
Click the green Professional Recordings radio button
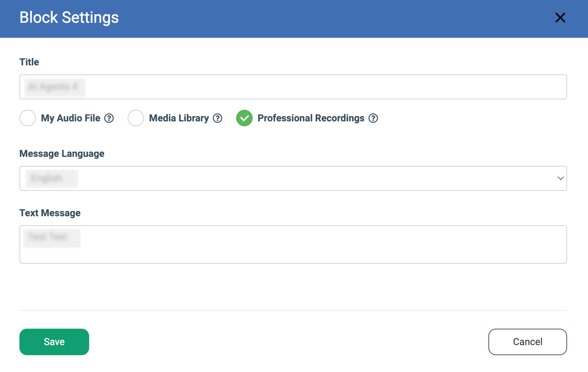(244, 118)
